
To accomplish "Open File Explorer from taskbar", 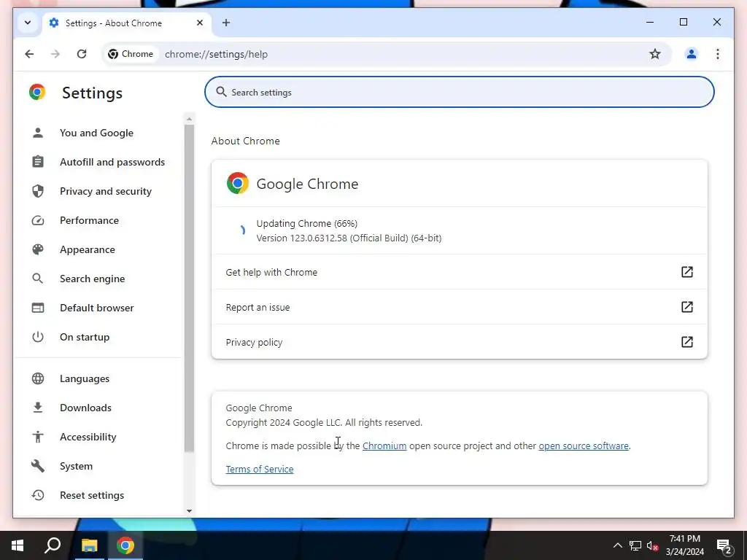I will (x=89, y=545).
